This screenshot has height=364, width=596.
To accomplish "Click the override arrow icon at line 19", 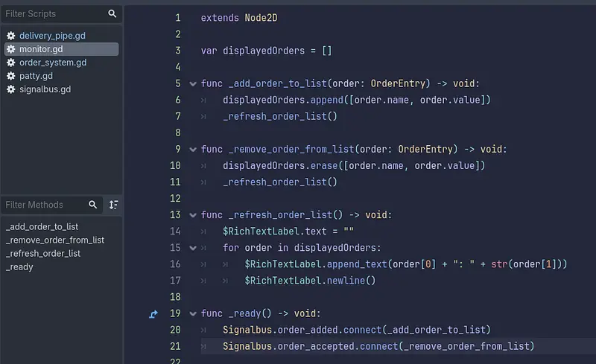I will [x=153, y=314].
